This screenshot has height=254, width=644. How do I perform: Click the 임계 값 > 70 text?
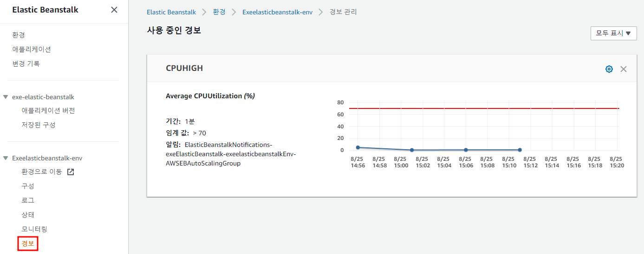186,133
